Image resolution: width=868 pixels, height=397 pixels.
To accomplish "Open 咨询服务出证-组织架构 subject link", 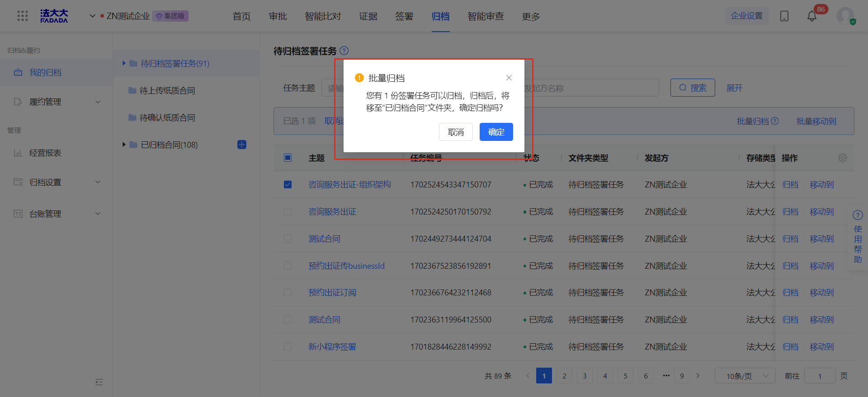I will (x=349, y=185).
